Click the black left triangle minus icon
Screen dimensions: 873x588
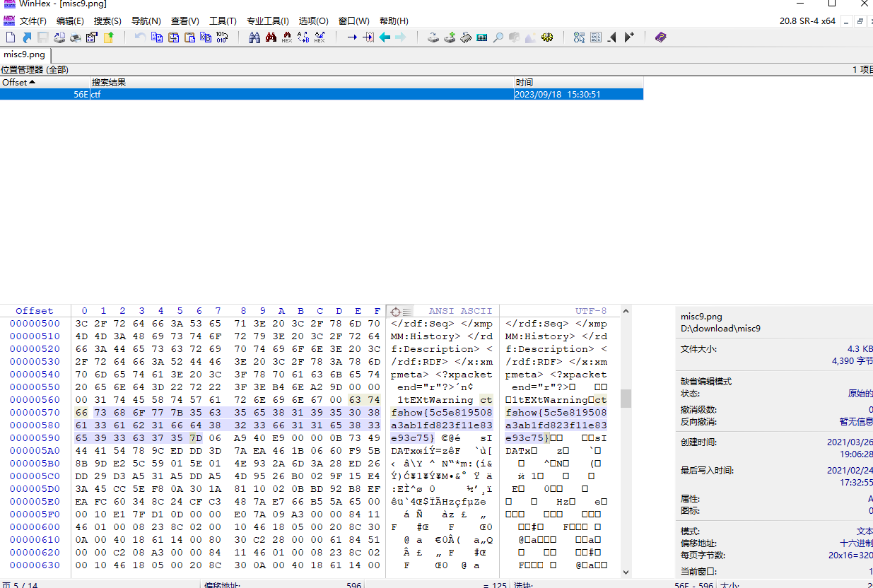(612, 37)
